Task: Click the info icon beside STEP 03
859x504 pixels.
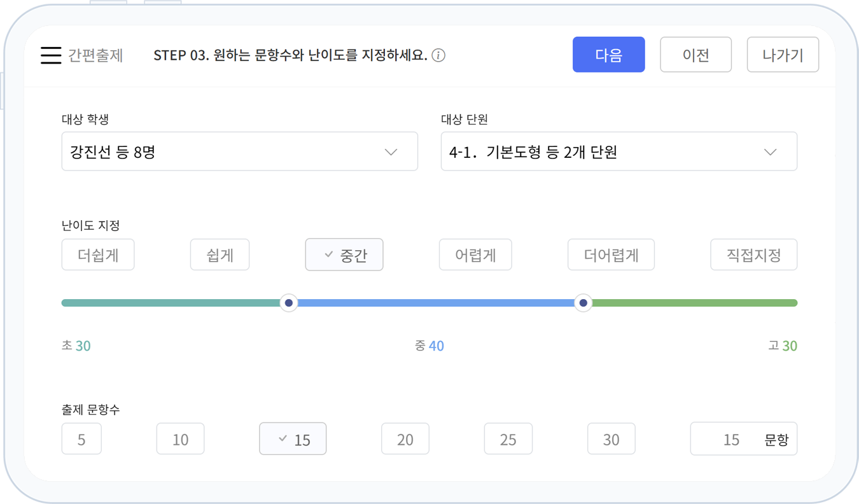Action: [x=438, y=55]
